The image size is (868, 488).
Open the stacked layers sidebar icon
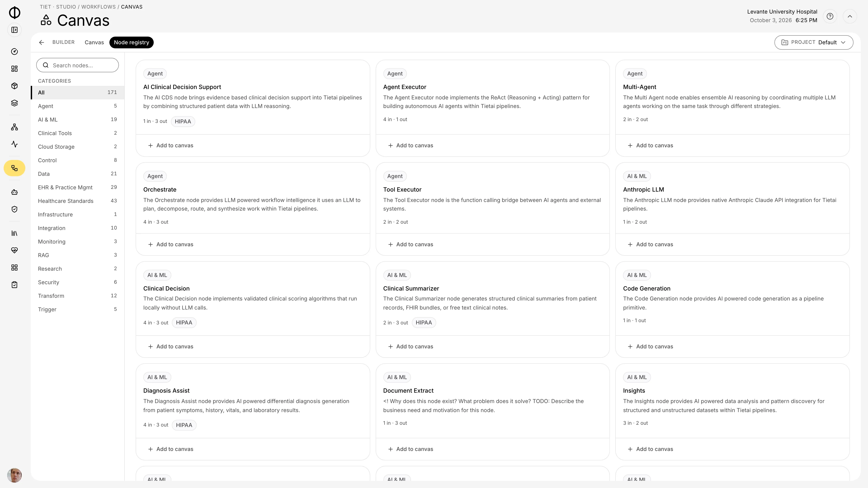[14, 103]
